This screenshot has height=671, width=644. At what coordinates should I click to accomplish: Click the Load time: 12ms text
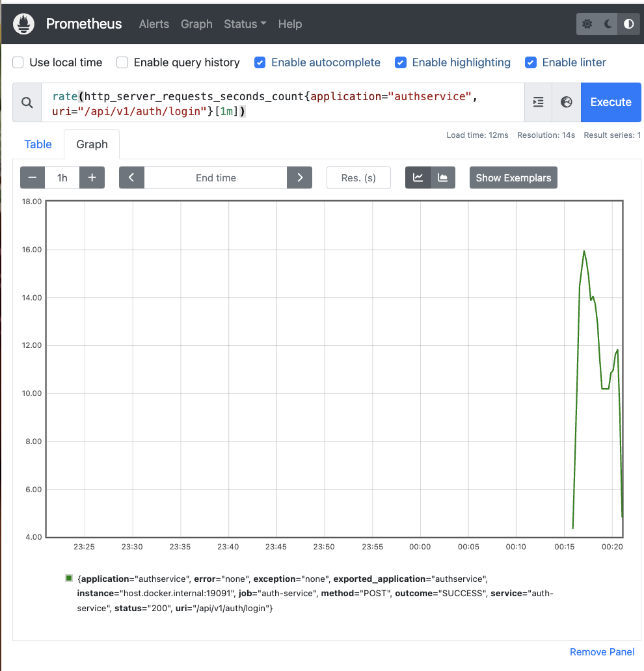coord(477,135)
